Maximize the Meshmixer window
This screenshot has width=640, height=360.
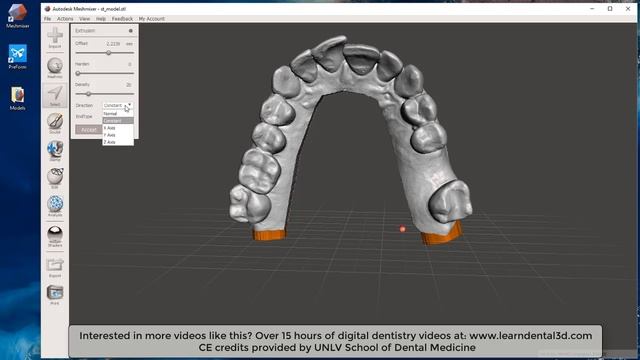(610, 9)
